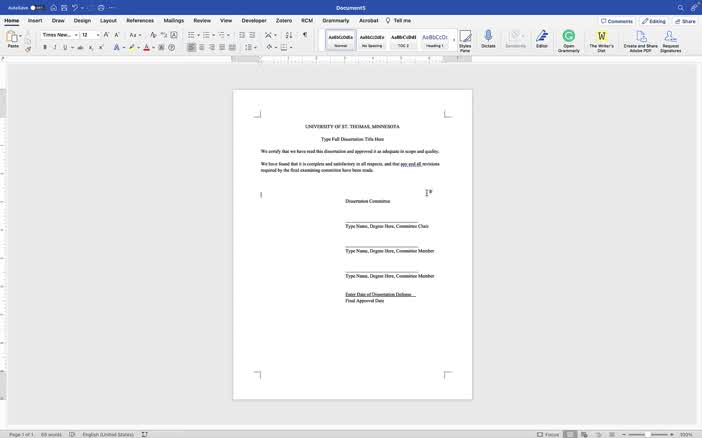702x438 pixels.
Task: Click the Decrease Font Size icon
Action: (117, 35)
